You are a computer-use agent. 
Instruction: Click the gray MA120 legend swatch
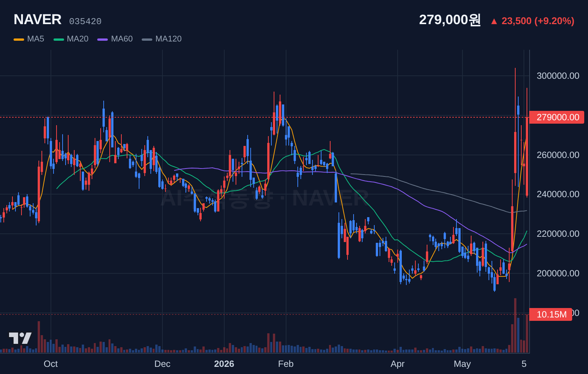[x=147, y=39]
